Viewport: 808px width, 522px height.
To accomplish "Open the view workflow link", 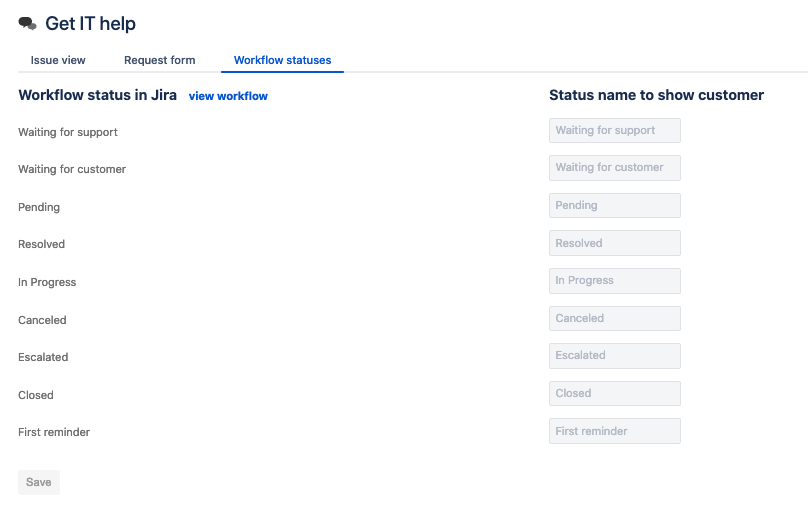I will coord(228,96).
